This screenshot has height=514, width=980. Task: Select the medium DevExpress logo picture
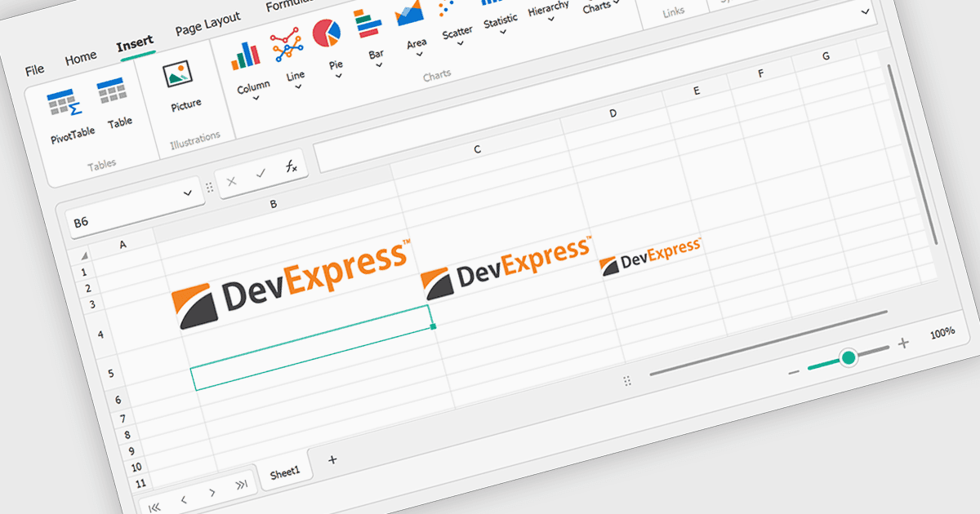point(506,267)
